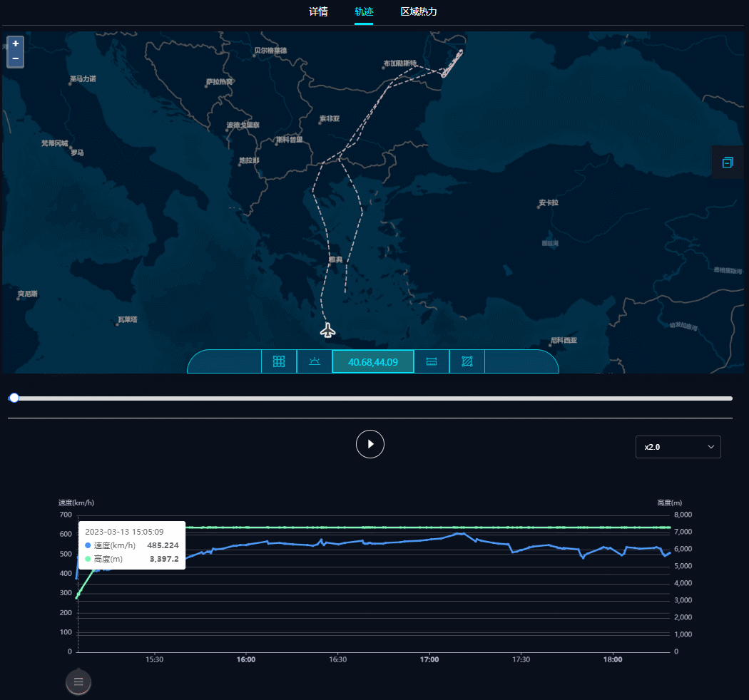Select the ruler distance measure tool
The width and height of the screenshot is (749, 700).
coord(432,361)
